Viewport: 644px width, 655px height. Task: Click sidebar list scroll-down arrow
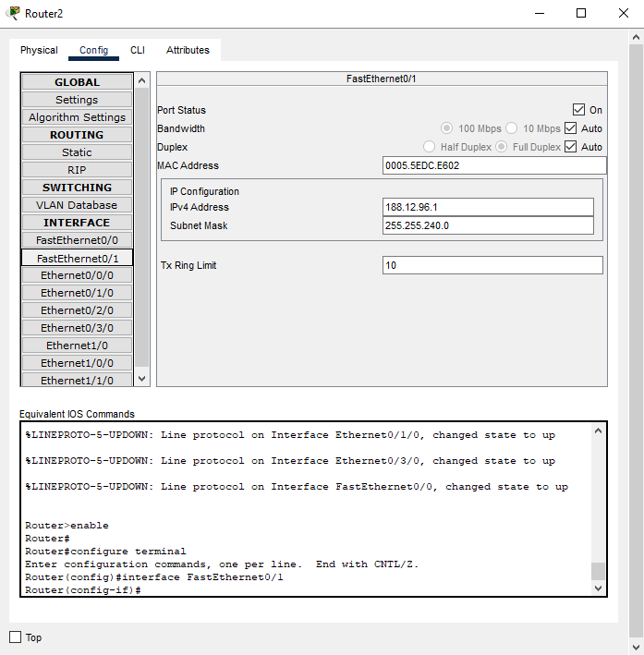[x=141, y=379]
